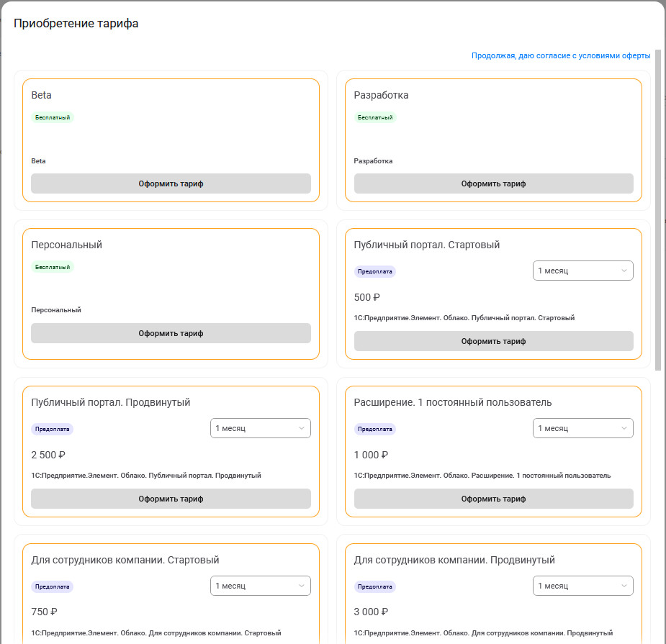Open period dropdown for Для сотрудников компании. Продвинутый
The width and height of the screenshot is (666, 644).
pos(582,586)
